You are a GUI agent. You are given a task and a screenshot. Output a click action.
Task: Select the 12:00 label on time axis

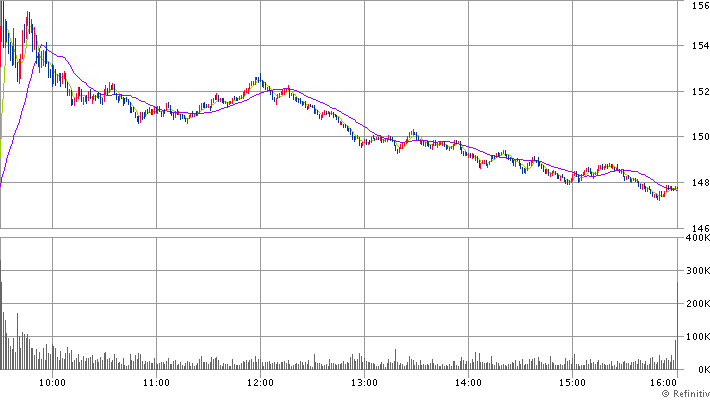(260, 382)
